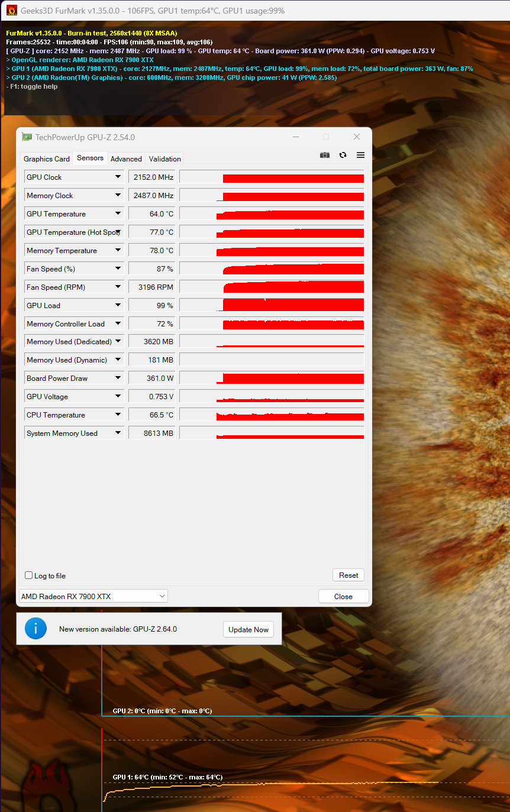Click the F1: toggle help text in FurMark
Image resolution: width=510 pixels, height=812 pixels.
point(32,86)
